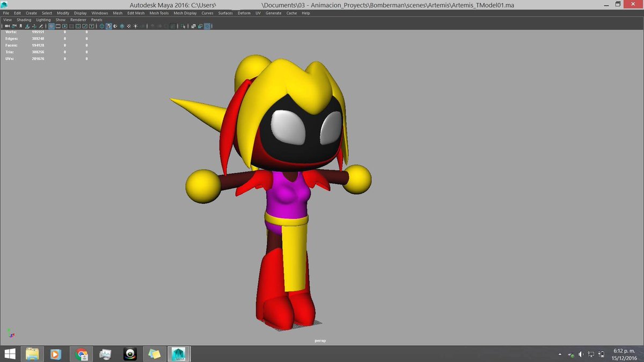The width and height of the screenshot is (644, 362).
Task: Toggle Use All Lights bulb icon
Action: tap(135, 26)
